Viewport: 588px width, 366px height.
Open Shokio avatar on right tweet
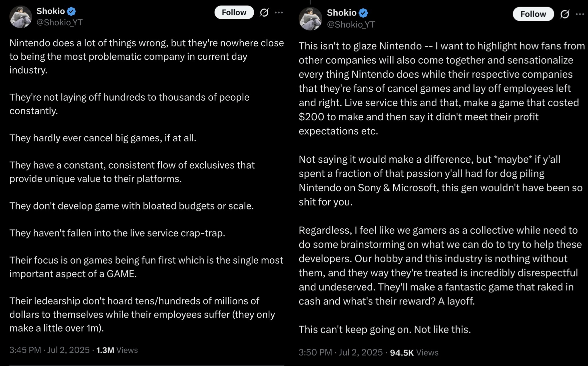click(x=311, y=19)
